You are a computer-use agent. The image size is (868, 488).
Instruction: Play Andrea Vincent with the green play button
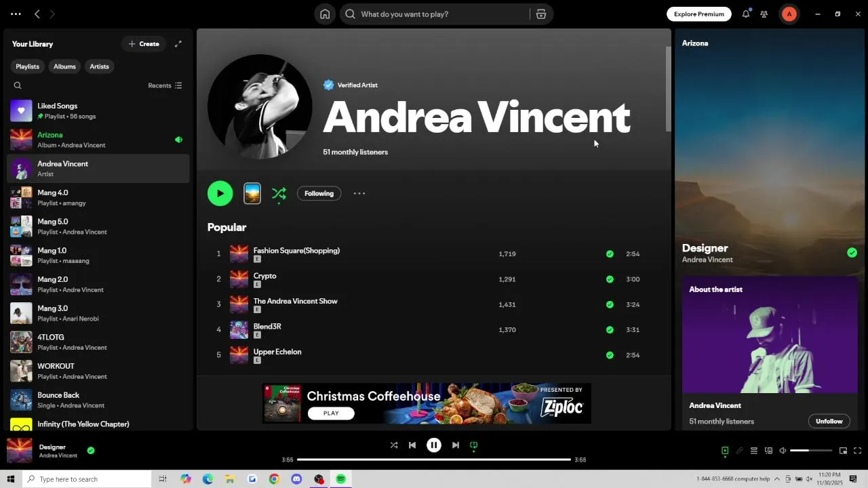(220, 193)
